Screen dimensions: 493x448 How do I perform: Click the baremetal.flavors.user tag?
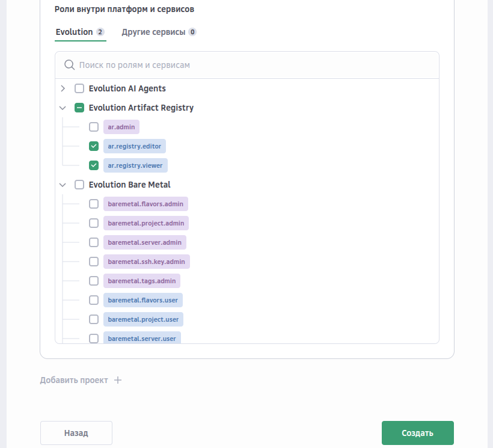[143, 300]
